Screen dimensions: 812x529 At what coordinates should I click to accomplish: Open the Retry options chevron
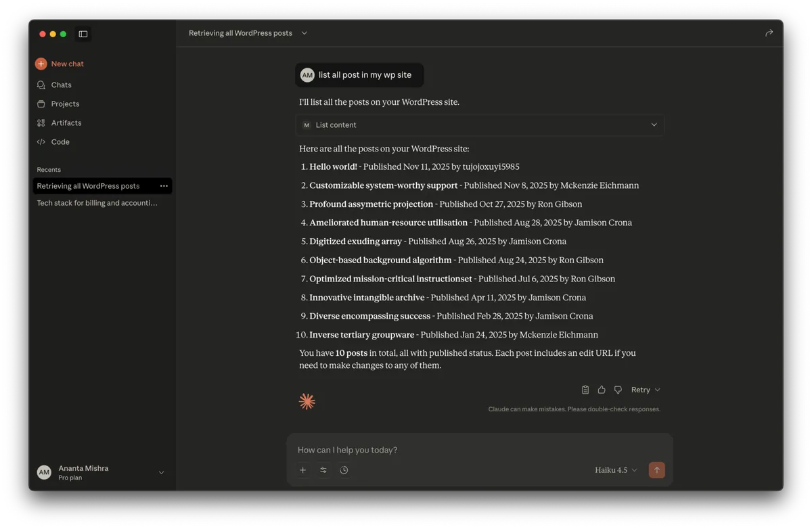tap(658, 390)
